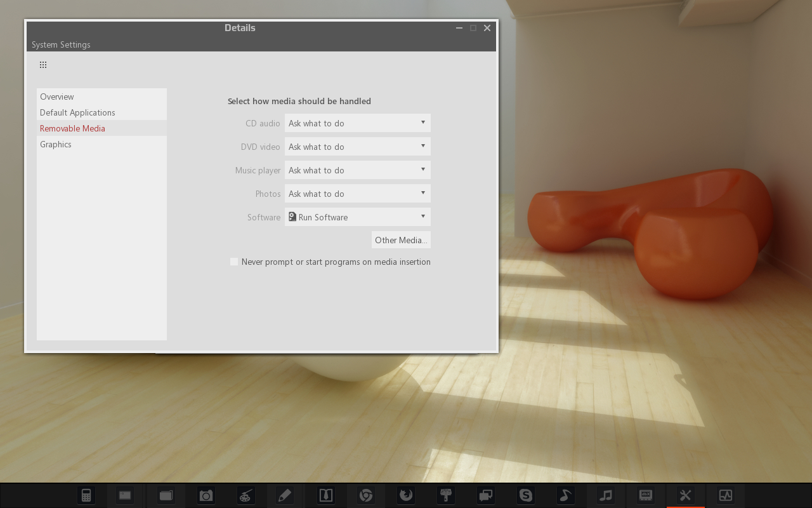Click the 'CD audio' label
Screen dimensions: 812x508
[x=263, y=123]
